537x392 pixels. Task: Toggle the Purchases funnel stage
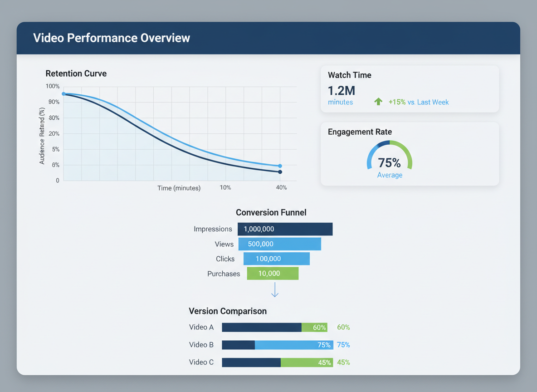coord(273,273)
